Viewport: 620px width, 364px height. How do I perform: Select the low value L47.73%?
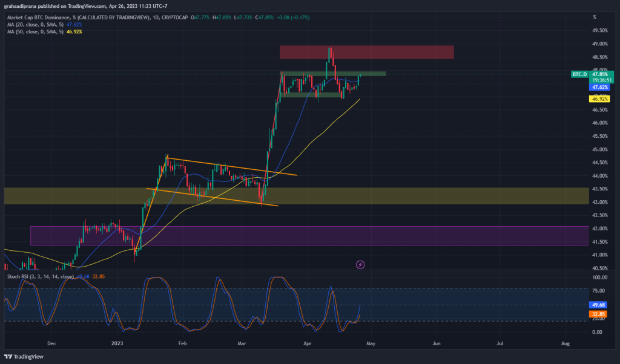click(243, 18)
